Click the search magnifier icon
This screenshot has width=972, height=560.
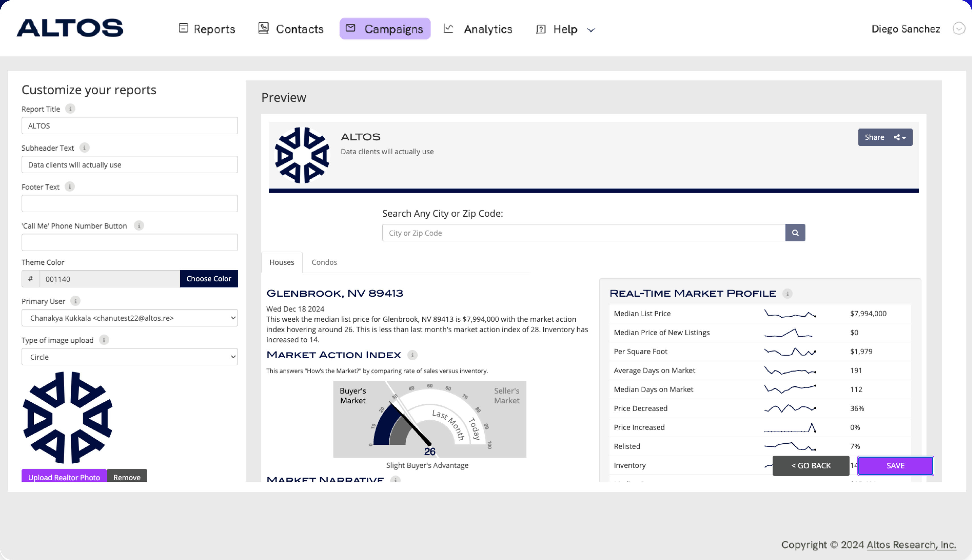(x=795, y=233)
